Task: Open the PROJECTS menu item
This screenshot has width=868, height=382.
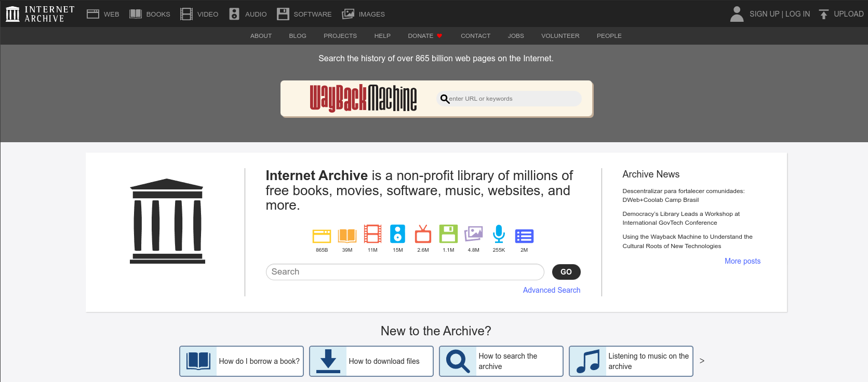Action: pyautogui.click(x=340, y=36)
